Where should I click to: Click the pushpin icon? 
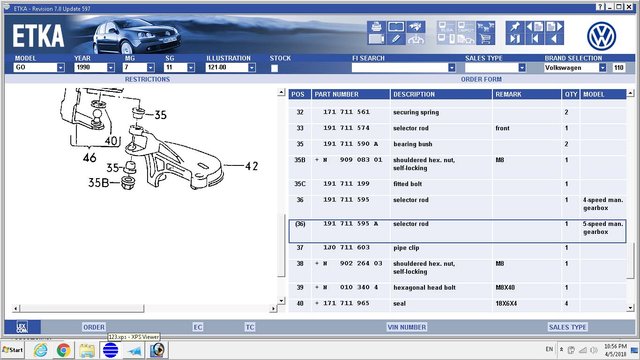click(x=515, y=27)
